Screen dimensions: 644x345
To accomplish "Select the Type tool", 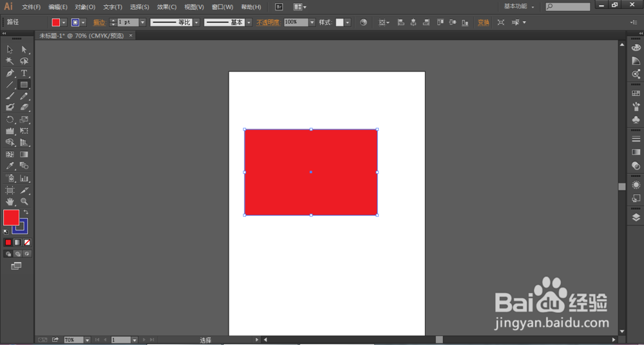I will point(24,73).
